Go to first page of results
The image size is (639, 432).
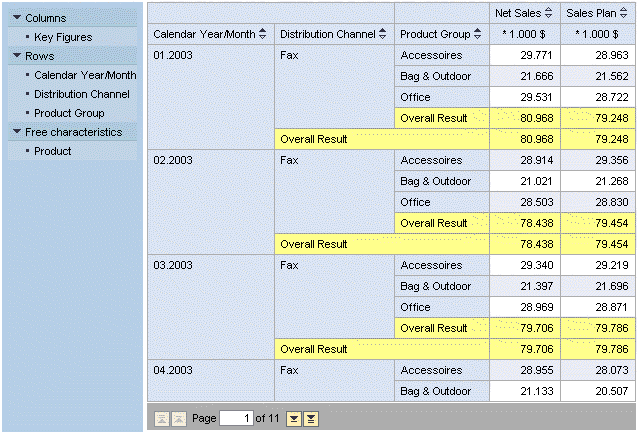coord(161,417)
